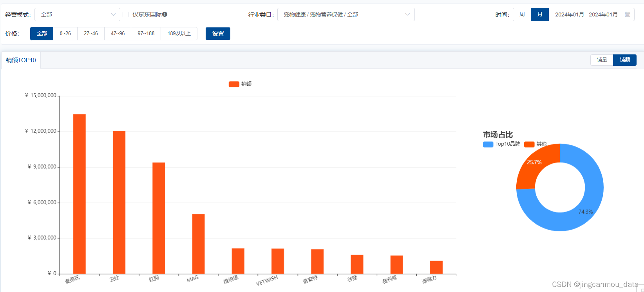Screen dimensions: 644x292
Task: Click the ¥ 15,000,000 axis label
Action: 41,96
